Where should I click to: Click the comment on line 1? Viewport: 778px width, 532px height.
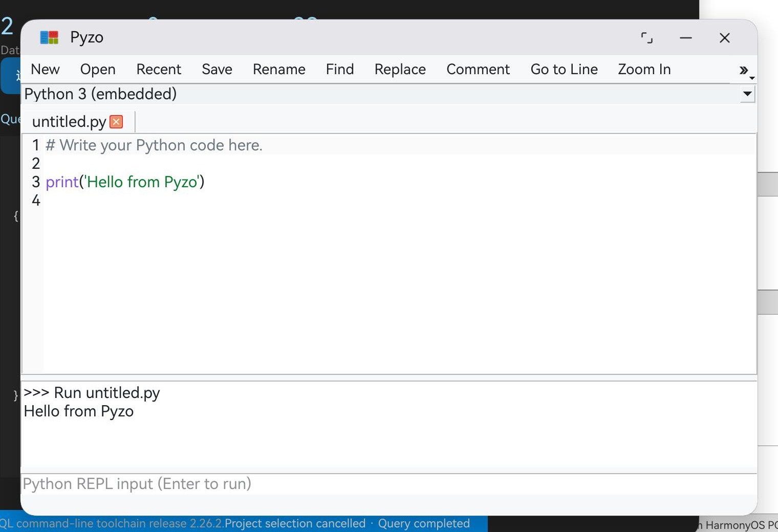[154, 145]
